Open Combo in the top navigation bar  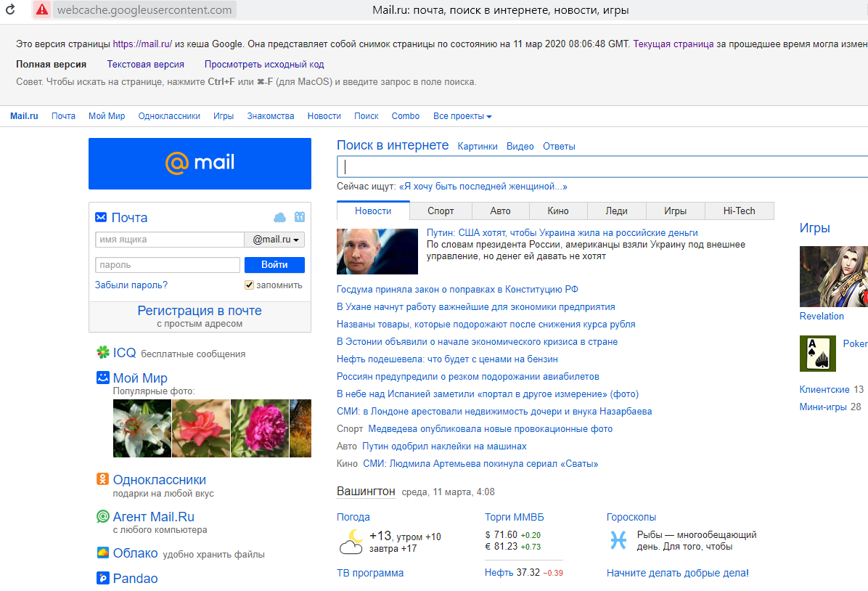pos(405,115)
